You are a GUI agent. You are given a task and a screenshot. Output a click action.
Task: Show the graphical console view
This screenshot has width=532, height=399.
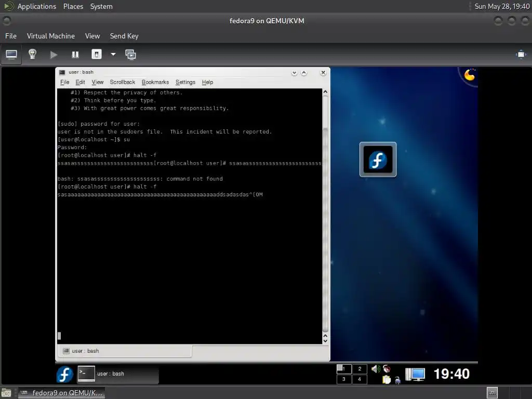11,54
